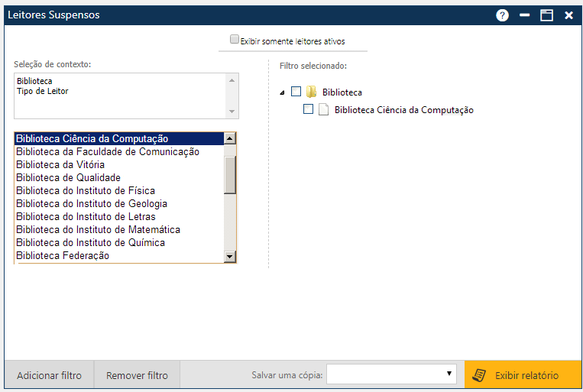Click the Adicionar filtro button
The image size is (583, 392).
point(49,375)
